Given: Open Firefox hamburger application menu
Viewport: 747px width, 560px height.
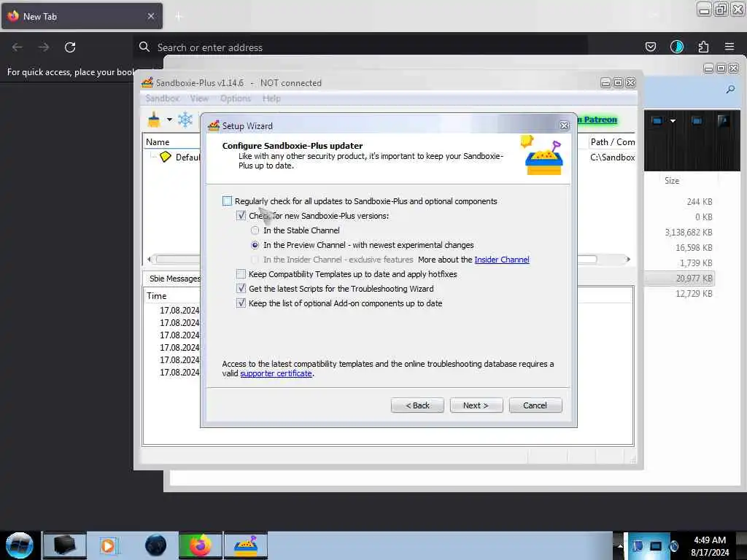Looking at the screenshot, I should 729,47.
